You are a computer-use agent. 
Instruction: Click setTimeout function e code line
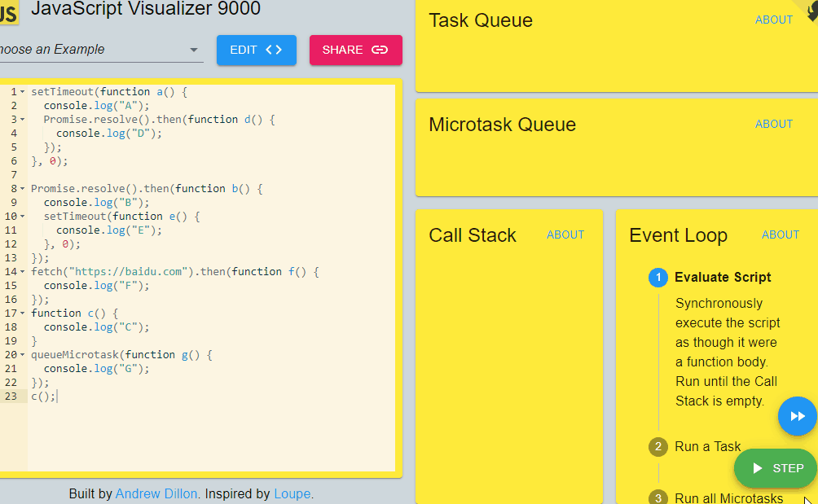(x=121, y=217)
